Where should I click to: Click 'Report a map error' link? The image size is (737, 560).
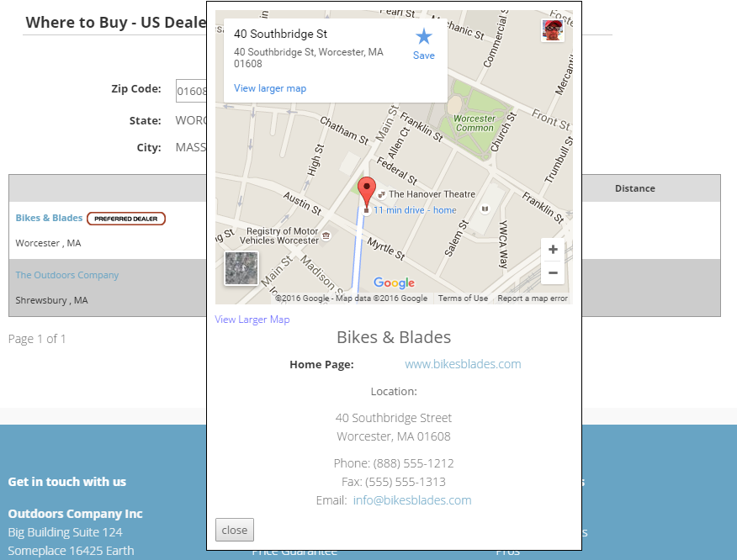tap(532, 298)
